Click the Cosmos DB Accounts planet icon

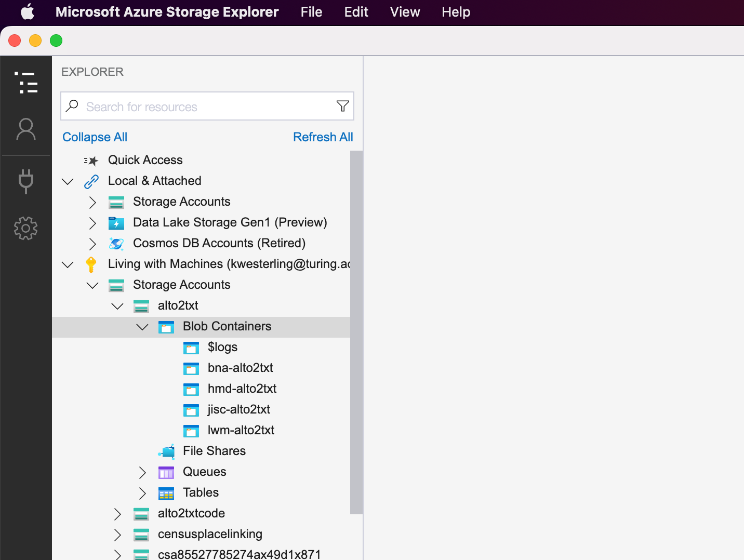tap(116, 244)
